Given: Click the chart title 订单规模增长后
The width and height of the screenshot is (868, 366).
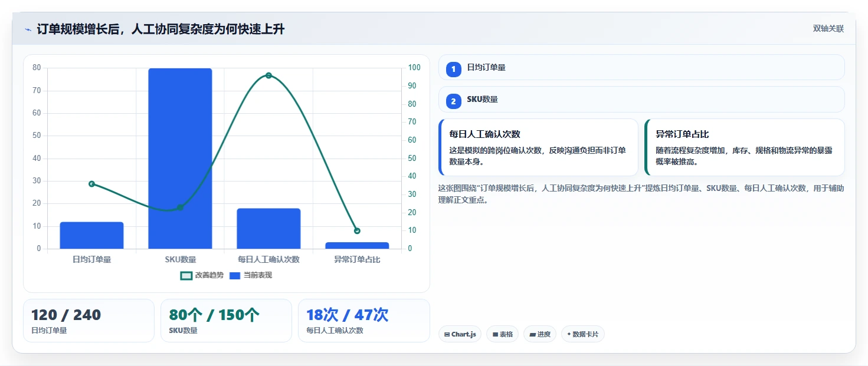Looking at the screenshot, I should click(x=161, y=29).
